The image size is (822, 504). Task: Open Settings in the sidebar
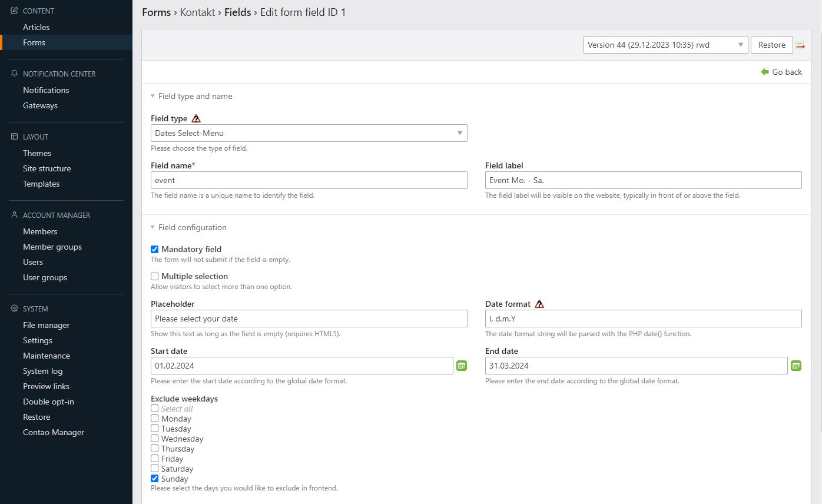(38, 340)
